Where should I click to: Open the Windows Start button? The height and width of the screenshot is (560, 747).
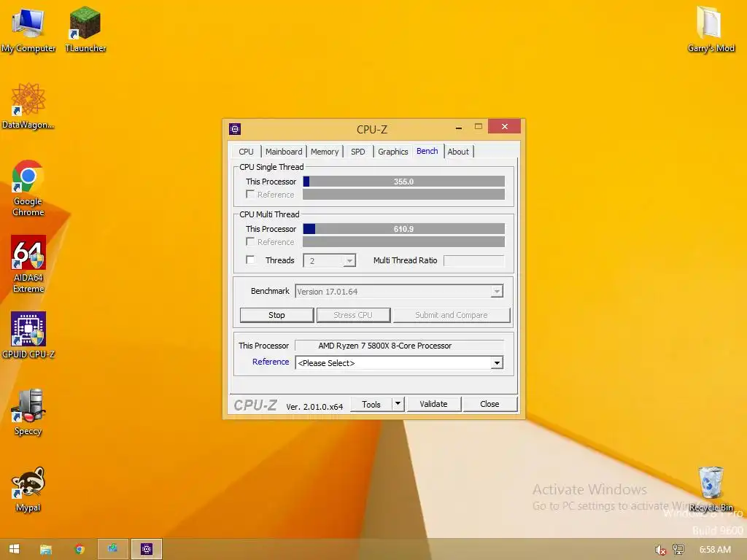15,549
